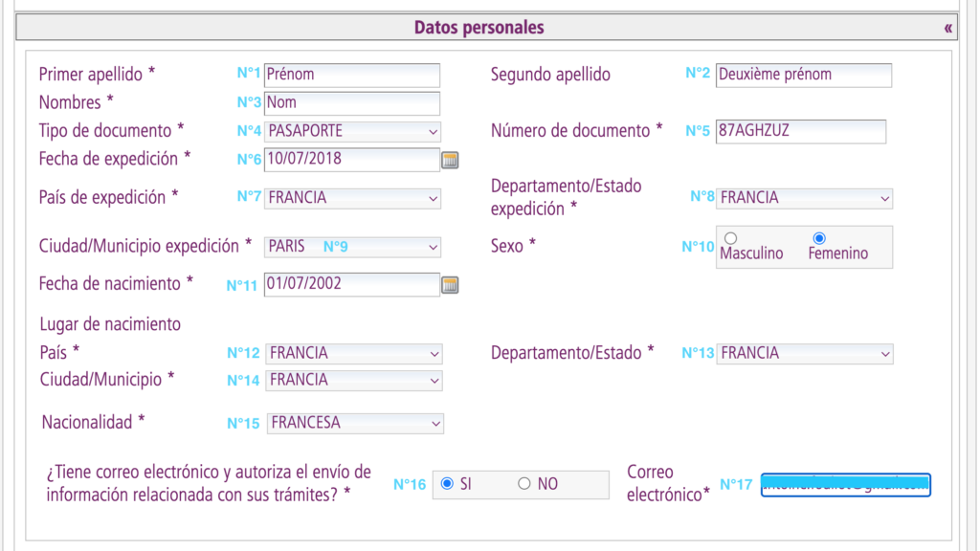This screenshot has height=551, width=980.
Task: Open Tipo de documento dropdown
Action: pos(352,132)
